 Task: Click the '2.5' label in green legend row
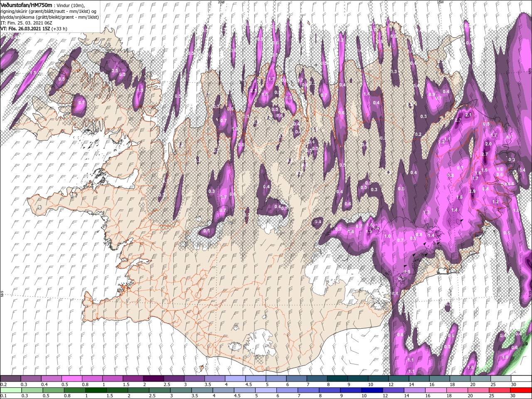pos(152,396)
